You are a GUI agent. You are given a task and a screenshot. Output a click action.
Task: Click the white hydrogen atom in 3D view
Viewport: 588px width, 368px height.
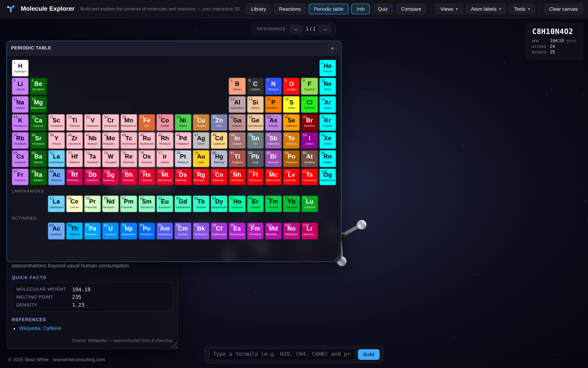(x=362, y=225)
